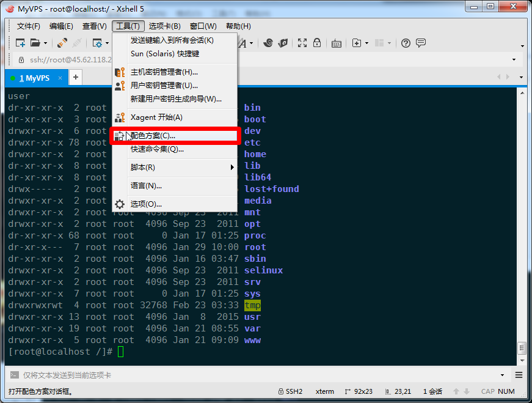Open the session properties gear icon
The image size is (532, 403).
[x=97, y=43]
